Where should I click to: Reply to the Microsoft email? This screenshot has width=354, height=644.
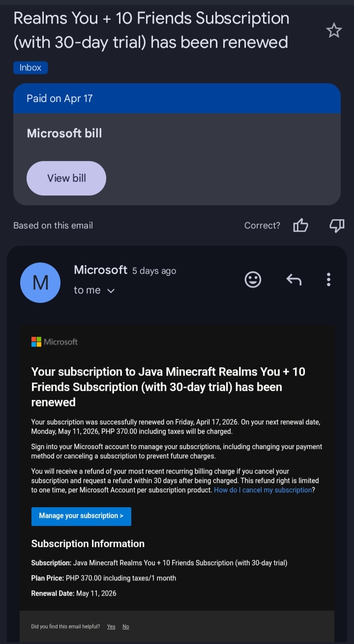[294, 280]
